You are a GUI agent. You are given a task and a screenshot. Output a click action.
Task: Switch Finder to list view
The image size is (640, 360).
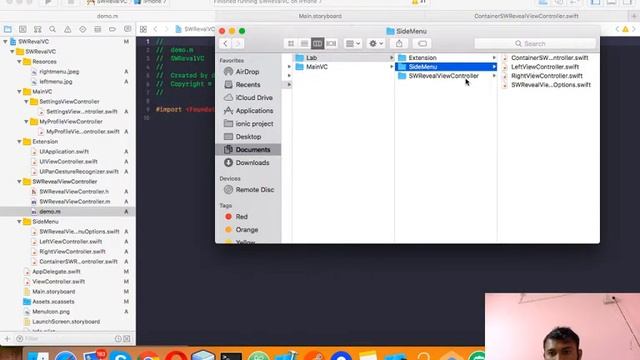pyautogui.click(x=304, y=43)
